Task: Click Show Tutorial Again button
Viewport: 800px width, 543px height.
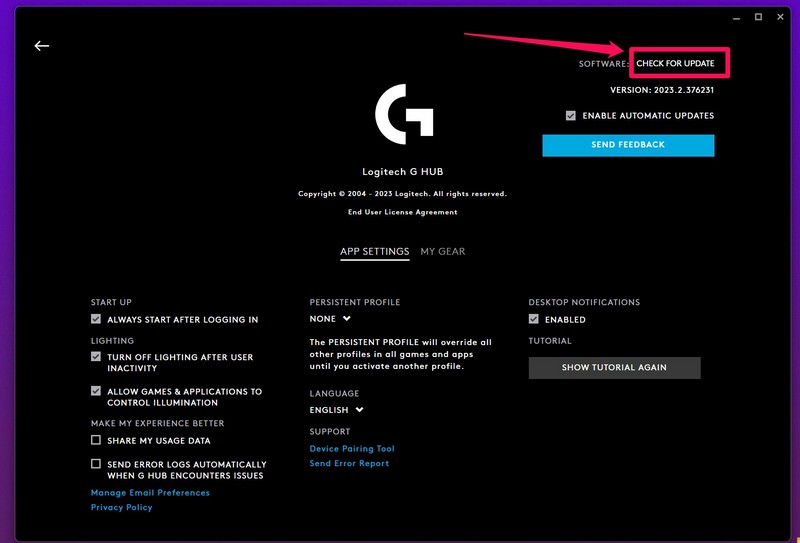Action: click(614, 367)
